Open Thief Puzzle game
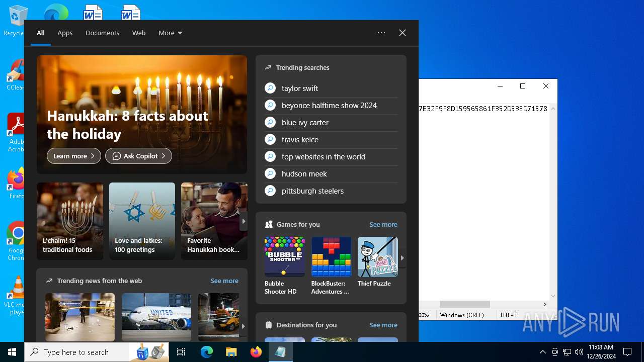Screen dimensions: 644x362 (378, 262)
